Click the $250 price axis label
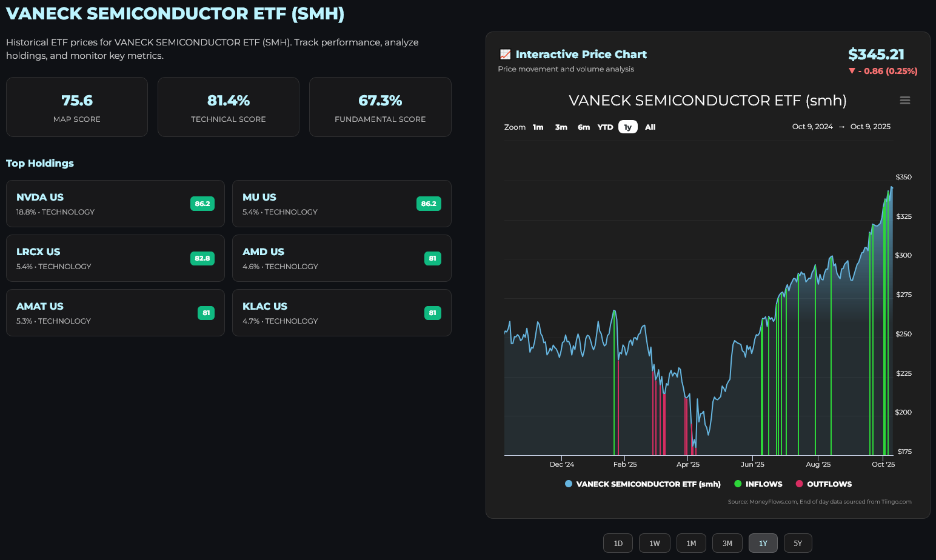Viewport: 936px width, 560px height. [903, 334]
